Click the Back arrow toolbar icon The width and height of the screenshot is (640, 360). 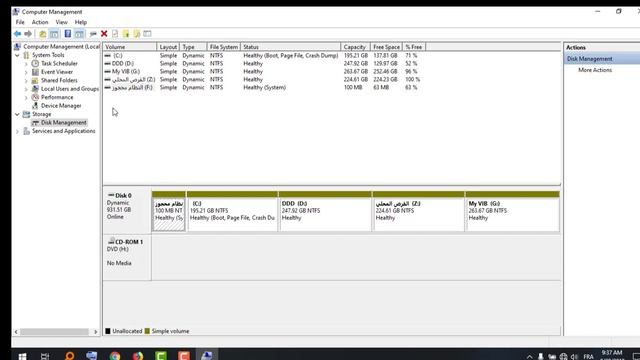pos(17,34)
